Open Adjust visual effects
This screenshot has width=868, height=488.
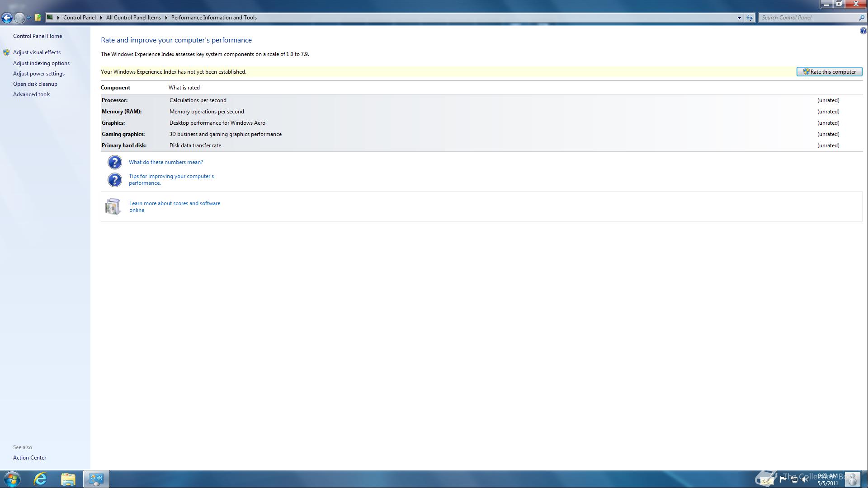coord(37,52)
